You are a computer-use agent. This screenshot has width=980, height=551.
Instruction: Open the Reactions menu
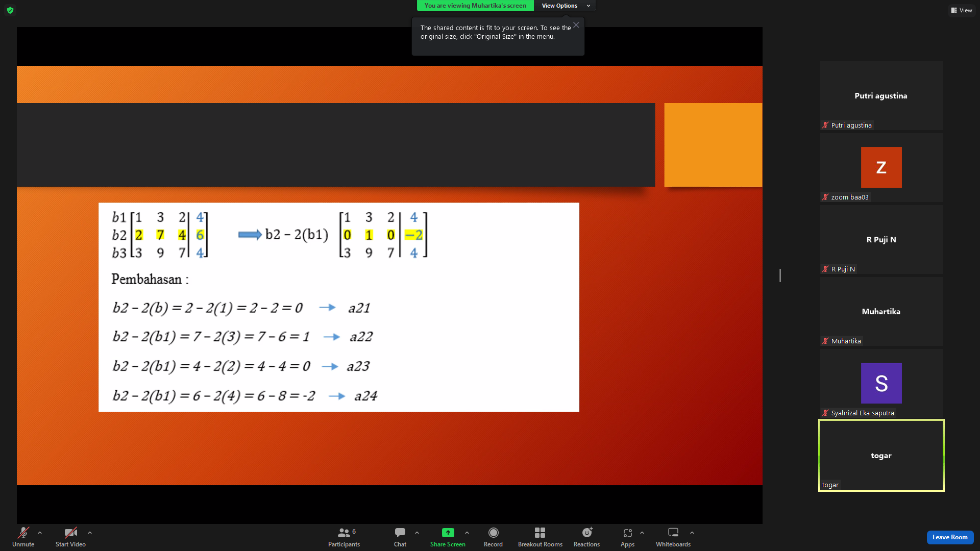click(586, 537)
